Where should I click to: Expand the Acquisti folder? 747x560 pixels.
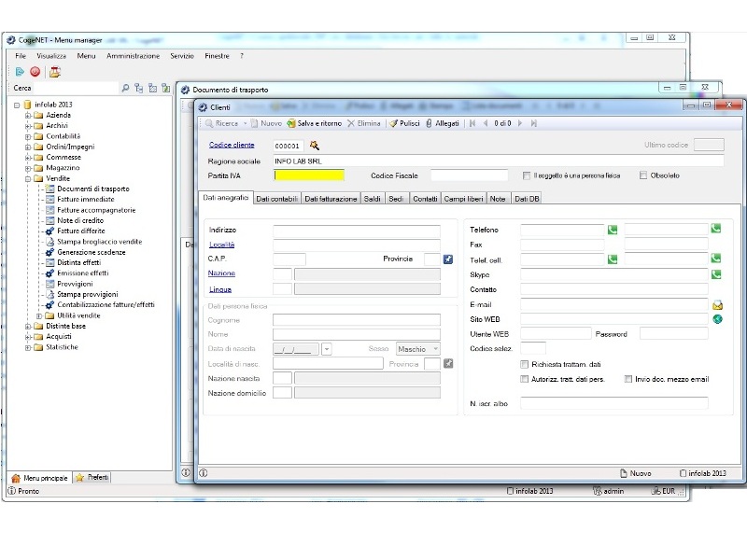coord(28,337)
